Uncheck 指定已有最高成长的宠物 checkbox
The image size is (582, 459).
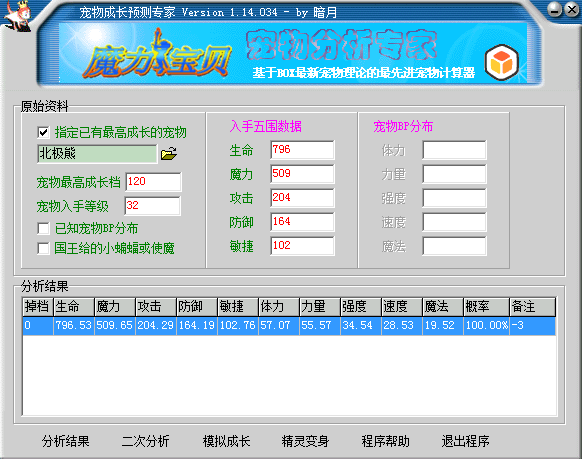(43, 132)
